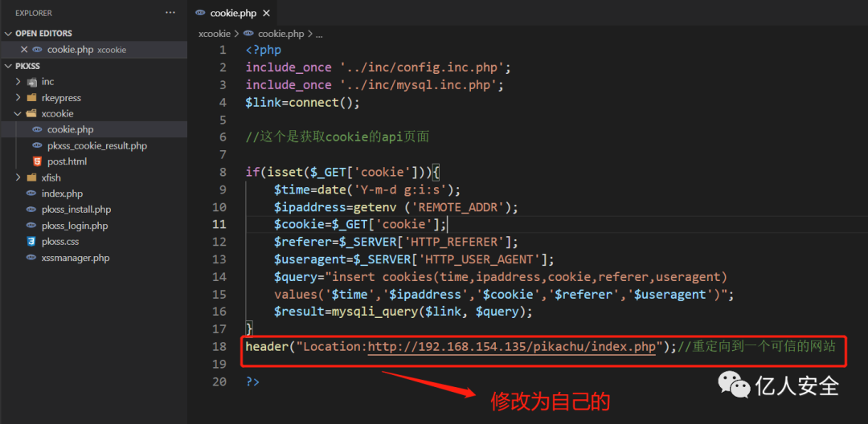Click the xcookie open-folder icon
The width and height of the screenshot is (868, 424).
[31, 113]
